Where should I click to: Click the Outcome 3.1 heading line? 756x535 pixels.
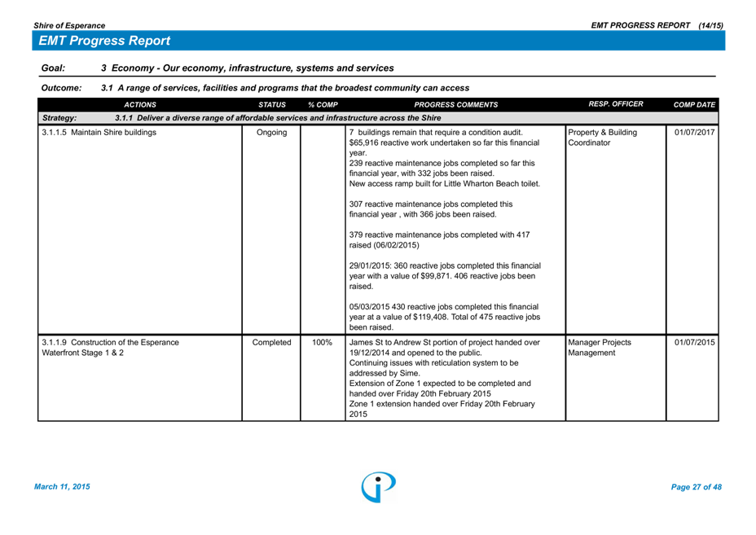[x=284, y=88]
